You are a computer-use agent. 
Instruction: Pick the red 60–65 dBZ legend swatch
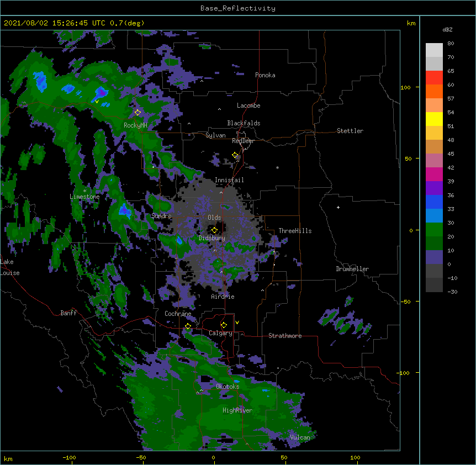click(434, 78)
